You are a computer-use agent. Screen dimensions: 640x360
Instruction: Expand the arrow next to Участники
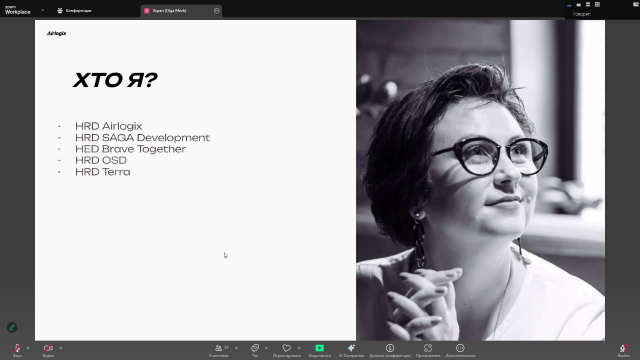pyautogui.click(x=236, y=348)
